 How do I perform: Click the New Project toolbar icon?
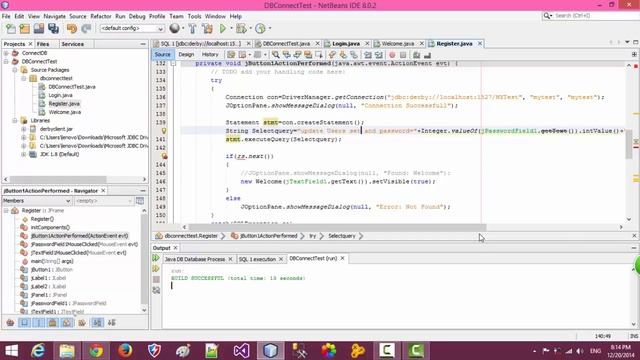point(24,29)
